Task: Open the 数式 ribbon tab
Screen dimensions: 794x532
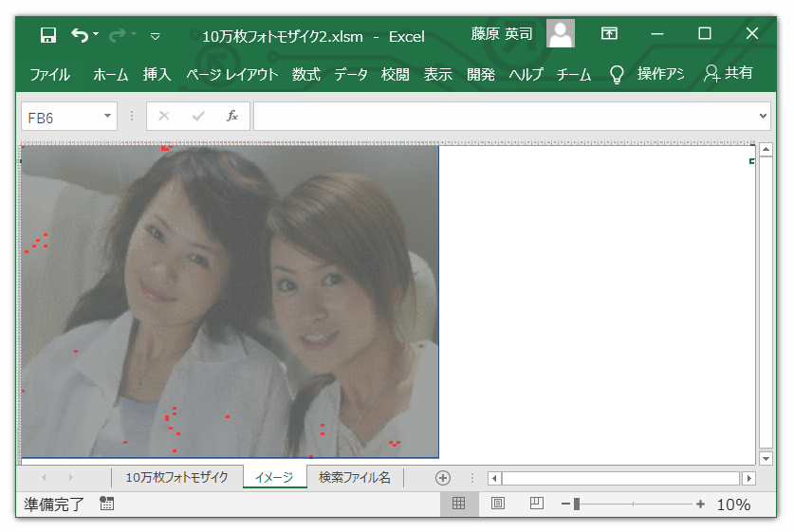Action: coord(306,74)
